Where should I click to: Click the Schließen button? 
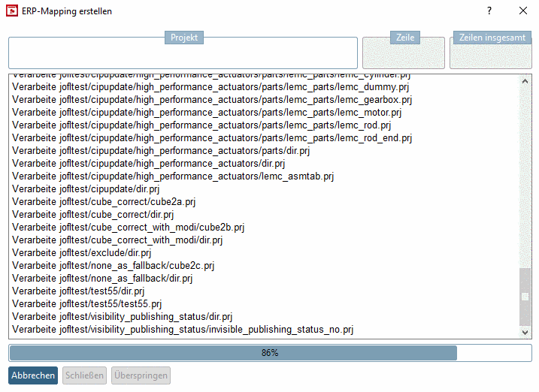tap(84, 375)
